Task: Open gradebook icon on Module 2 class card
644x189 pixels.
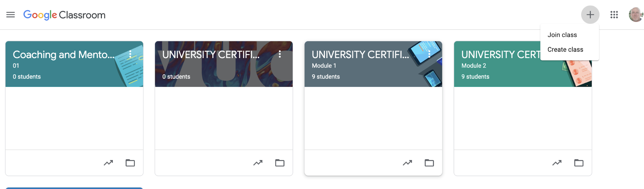Action: (x=557, y=163)
